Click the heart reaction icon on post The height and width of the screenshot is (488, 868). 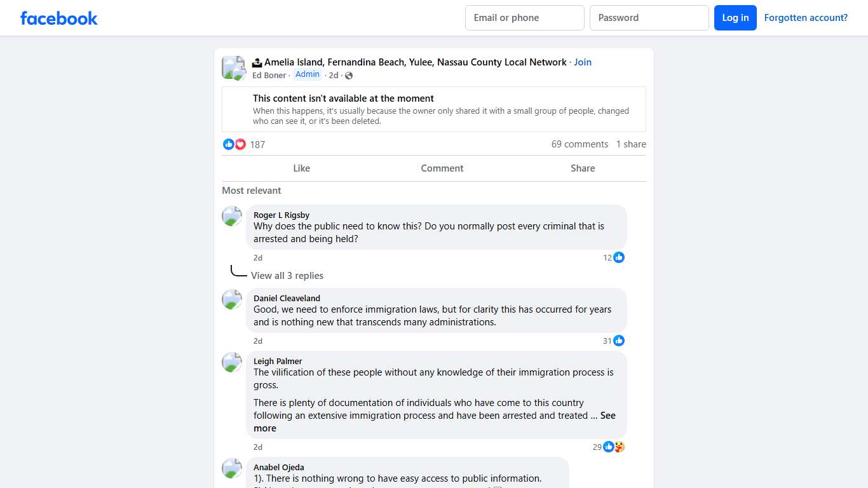pos(240,144)
